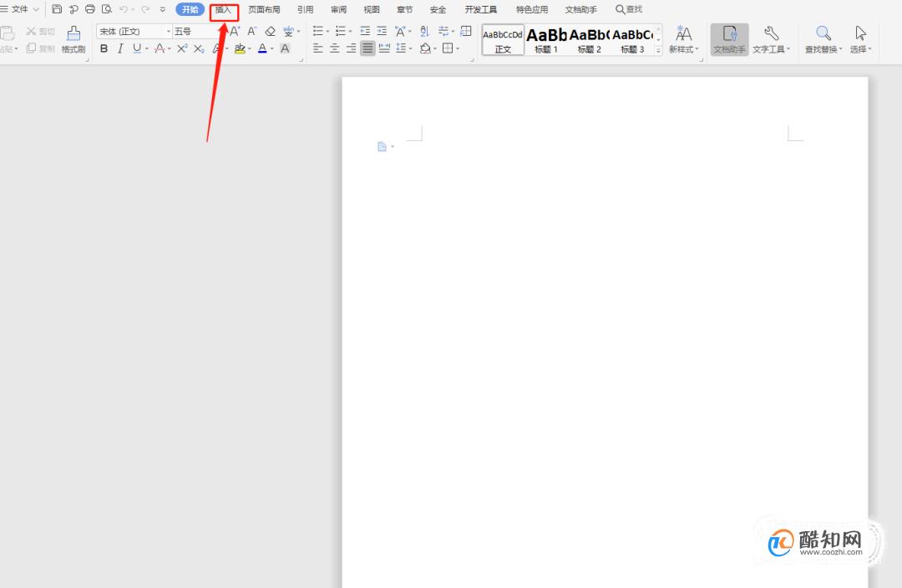Viewport: 902px width, 588px height.
Task: Switch to the 审阅 (Review) tab
Action: point(339,10)
